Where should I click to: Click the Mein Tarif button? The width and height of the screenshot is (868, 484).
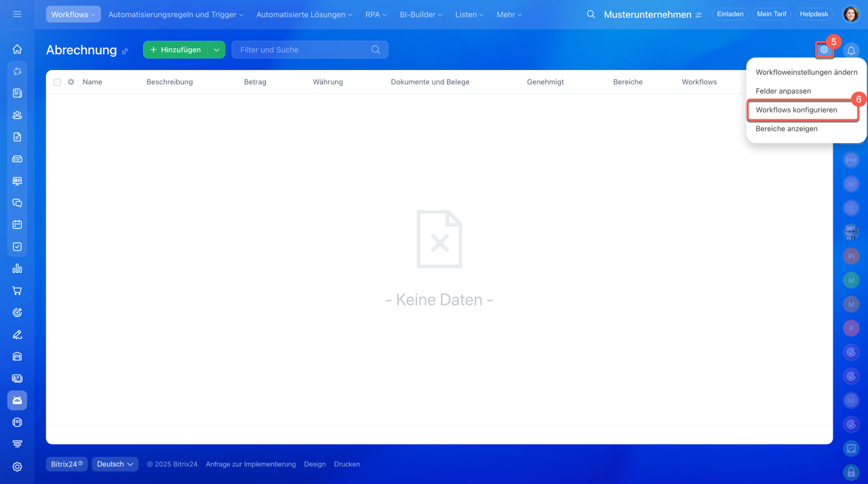click(x=771, y=14)
